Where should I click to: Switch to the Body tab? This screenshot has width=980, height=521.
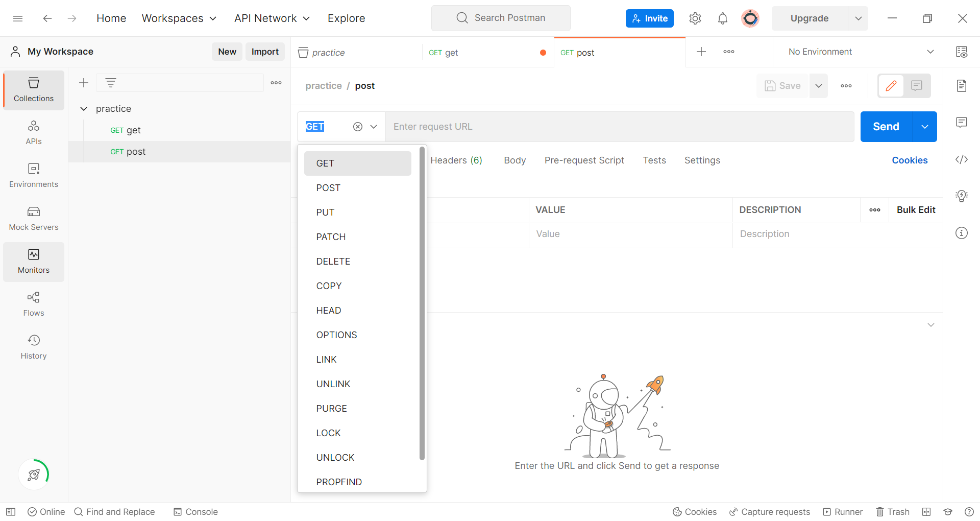point(514,160)
